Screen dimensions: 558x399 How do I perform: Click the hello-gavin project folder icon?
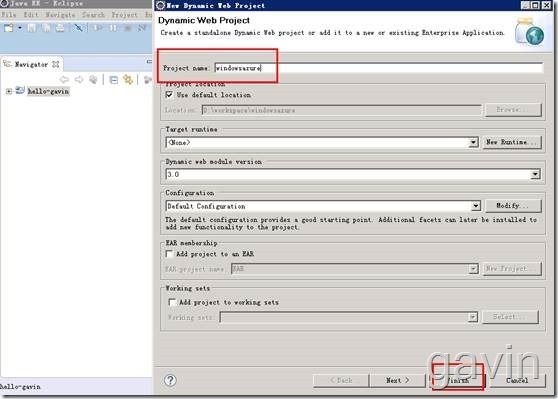[x=20, y=90]
